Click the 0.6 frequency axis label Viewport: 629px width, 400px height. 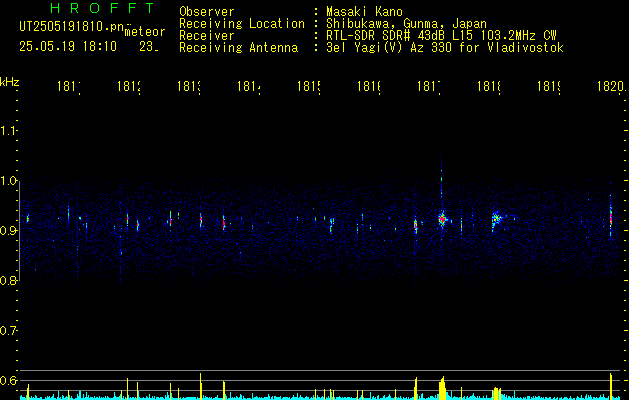pos(9,380)
